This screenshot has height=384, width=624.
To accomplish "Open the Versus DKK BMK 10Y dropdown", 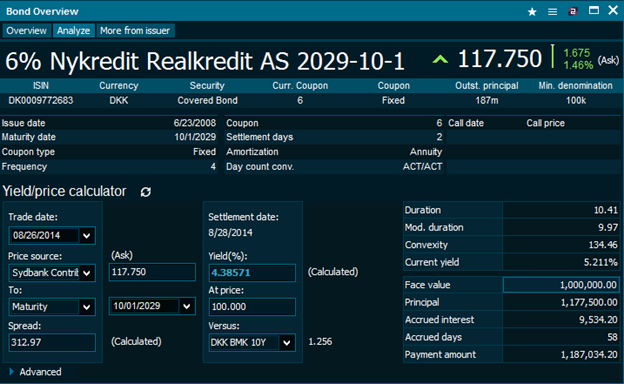I will 287,343.
